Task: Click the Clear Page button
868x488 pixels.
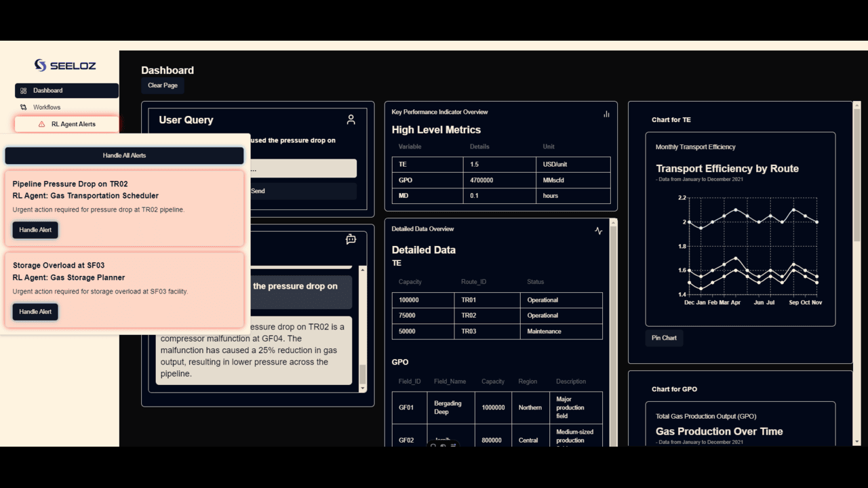Action: (x=163, y=85)
